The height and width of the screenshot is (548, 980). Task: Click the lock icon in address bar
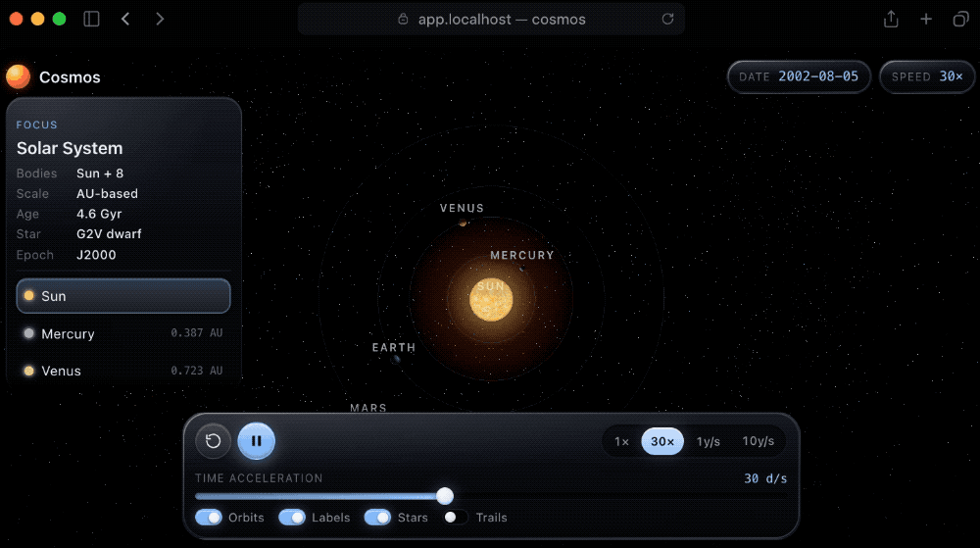403,19
